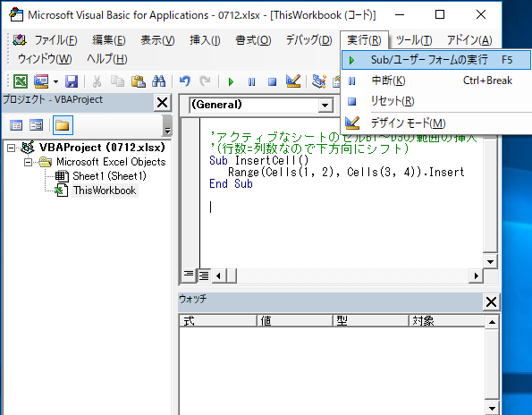Click the Paste clipboard icon

click(138, 81)
